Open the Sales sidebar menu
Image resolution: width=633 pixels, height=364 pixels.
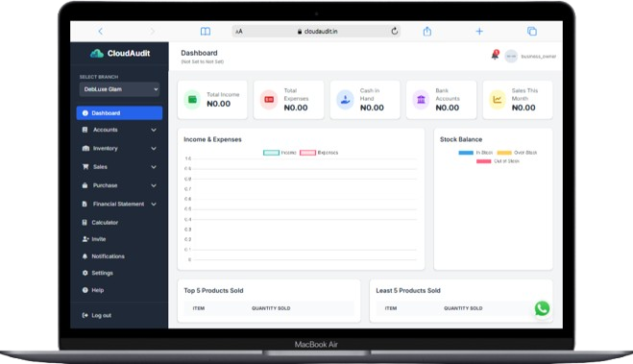[x=119, y=167]
